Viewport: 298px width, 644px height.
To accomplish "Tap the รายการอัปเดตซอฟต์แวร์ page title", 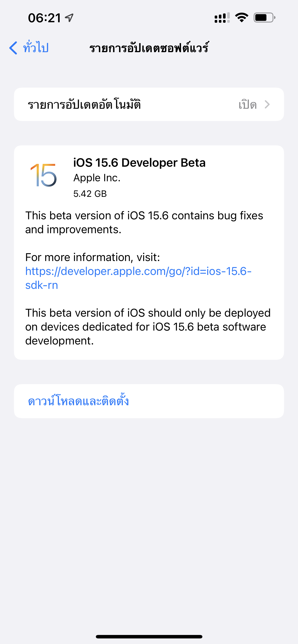I will [149, 48].
